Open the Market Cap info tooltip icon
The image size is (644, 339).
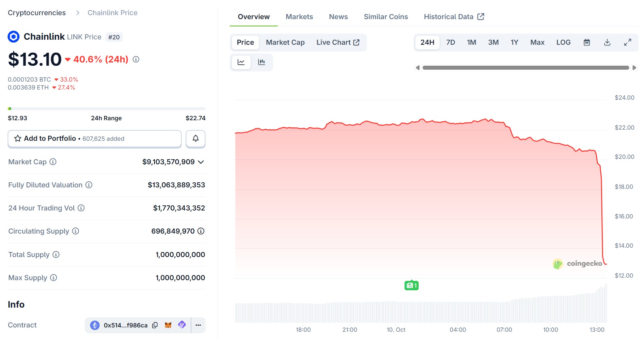coord(53,162)
